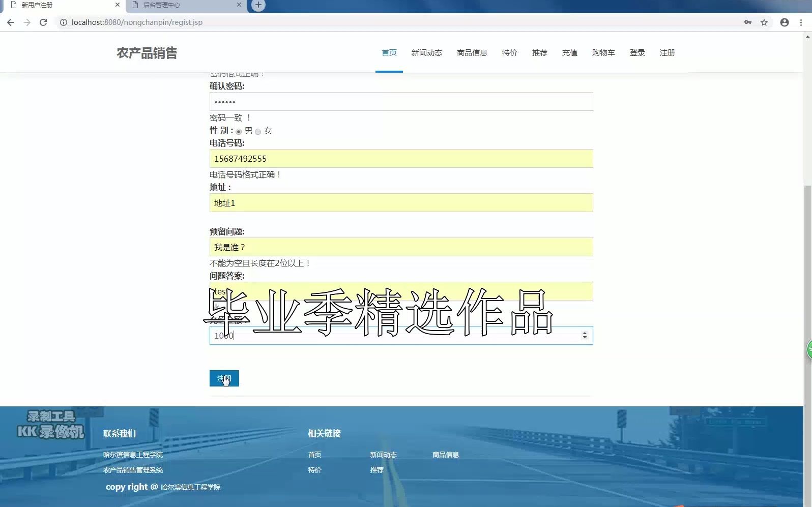
Task: Open footer link 首页
Action: point(314,455)
